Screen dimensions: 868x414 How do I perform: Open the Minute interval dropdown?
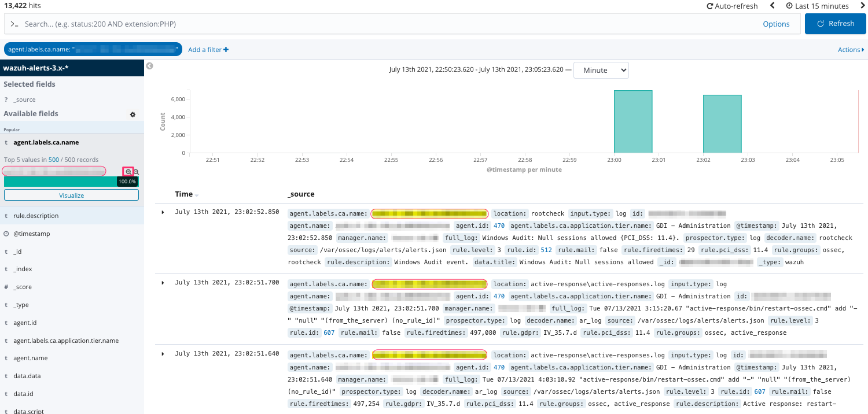tap(601, 70)
